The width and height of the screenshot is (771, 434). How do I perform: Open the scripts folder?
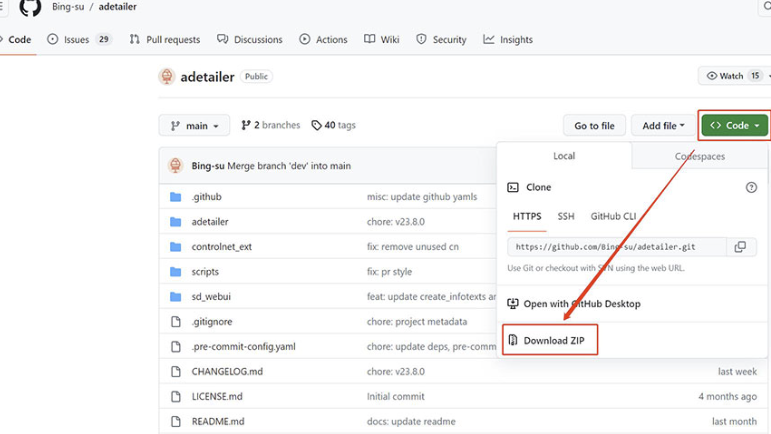click(205, 272)
